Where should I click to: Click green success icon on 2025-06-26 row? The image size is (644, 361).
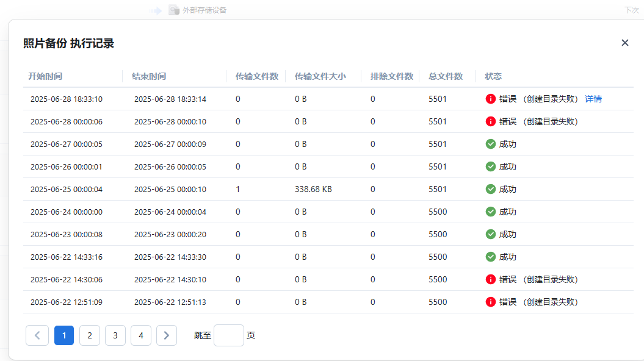click(490, 166)
